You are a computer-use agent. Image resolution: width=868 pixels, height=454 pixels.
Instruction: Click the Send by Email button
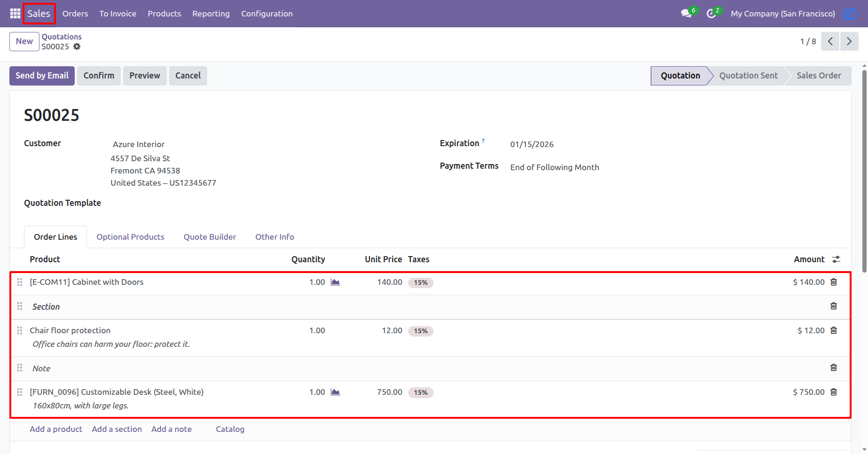(x=42, y=76)
